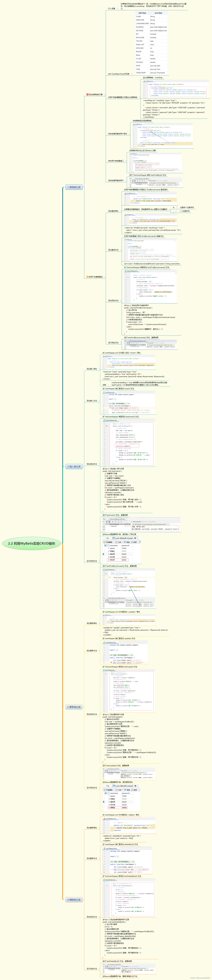Click 筛选 in insert-result Navicat toolbar
This screenshot has width=212, height=980.
pyautogui.click(x=127, y=542)
